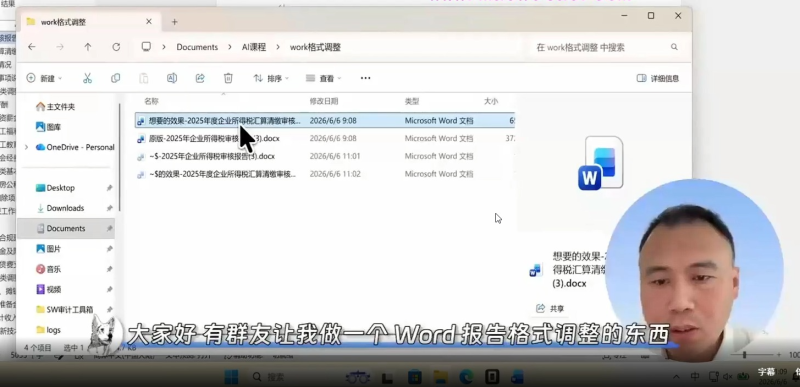Select OneDrive - Personal in the sidebar
The width and height of the screenshot is (800, 387).
75,147
